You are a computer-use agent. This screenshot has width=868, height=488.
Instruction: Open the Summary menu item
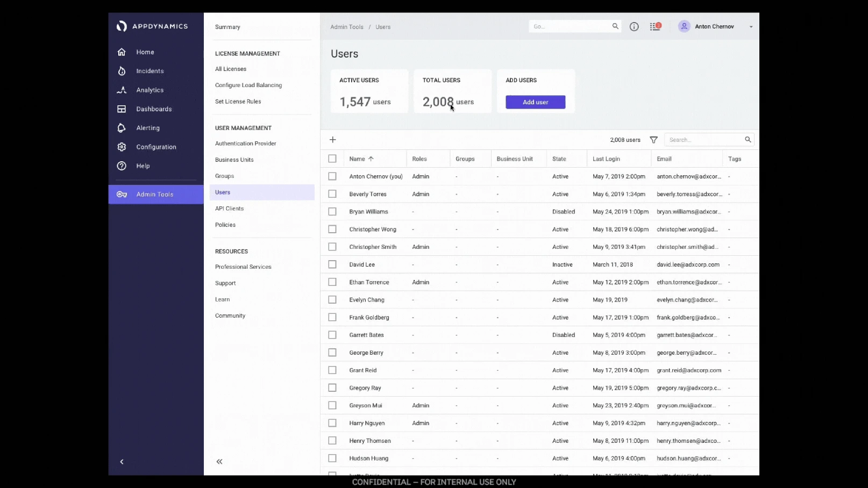pos(227,27)
